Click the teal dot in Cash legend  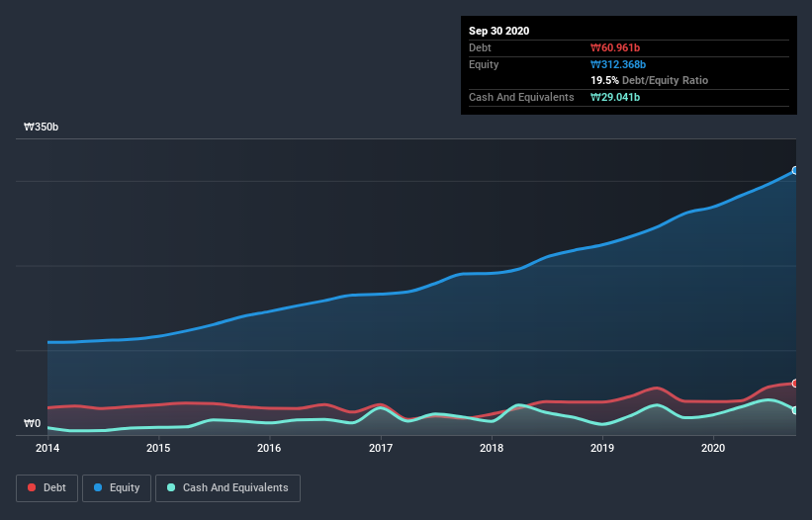coord(172,487)
